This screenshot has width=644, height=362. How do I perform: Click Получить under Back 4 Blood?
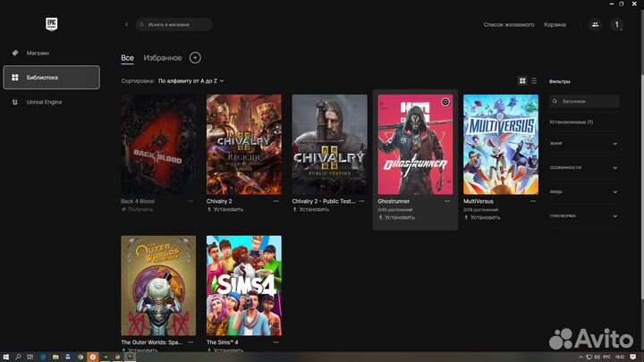click(137, 209)
